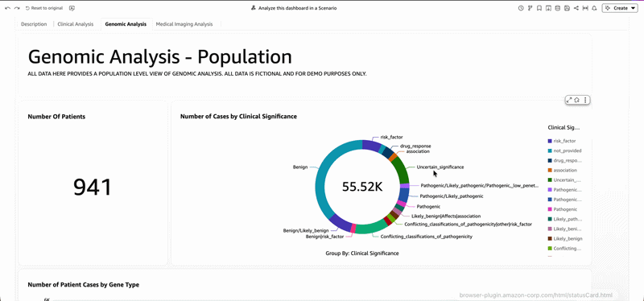Screen dimensions: 644x301
Task: Select the Description tab
Action: [34, 24]
